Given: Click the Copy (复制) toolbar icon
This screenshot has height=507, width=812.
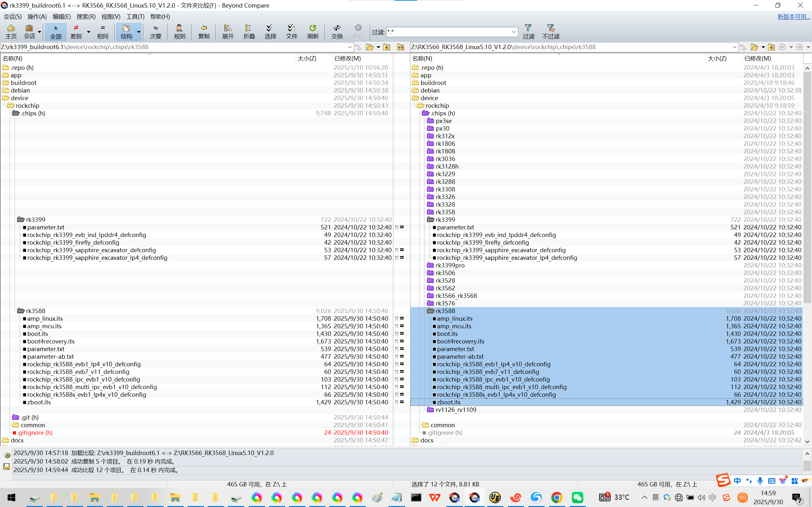Looking at the screenshot, I should click(x=204, y=31).
